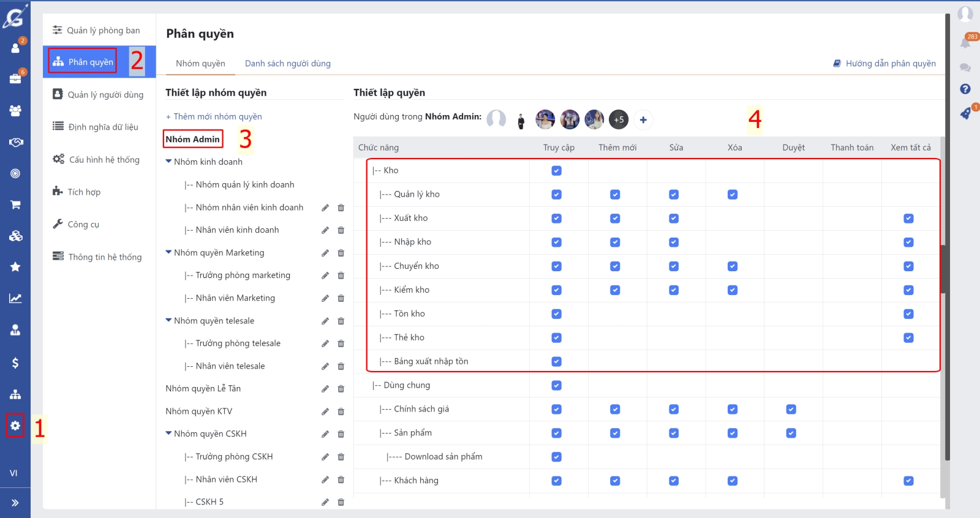The height and width of the screenshot is (518, 980).
Task: Click the +5 more users avatar
Action: click(x=619, y=120)
